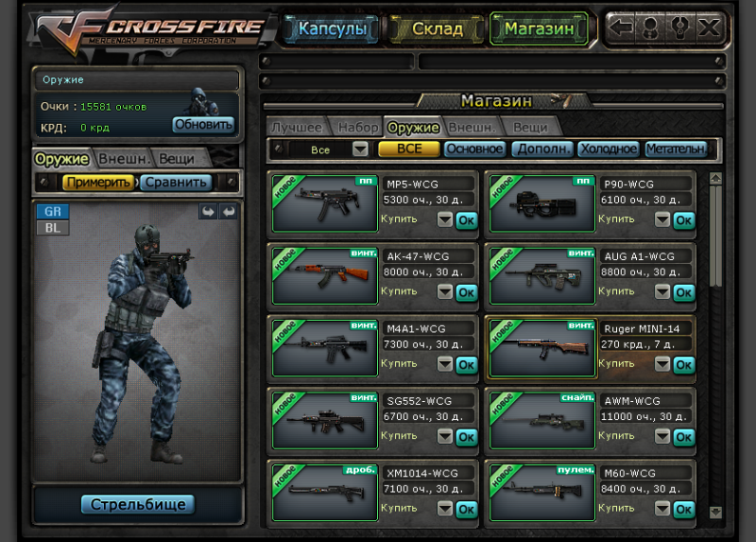Click the back arrow icon in top bar
This screenshot has height=542, width=756.
coord(621,28)
